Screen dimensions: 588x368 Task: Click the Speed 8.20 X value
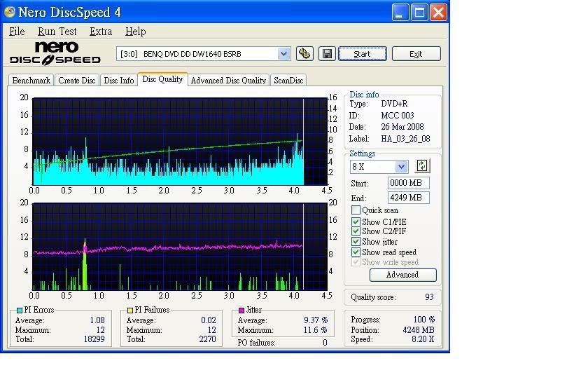pos(423,339)
